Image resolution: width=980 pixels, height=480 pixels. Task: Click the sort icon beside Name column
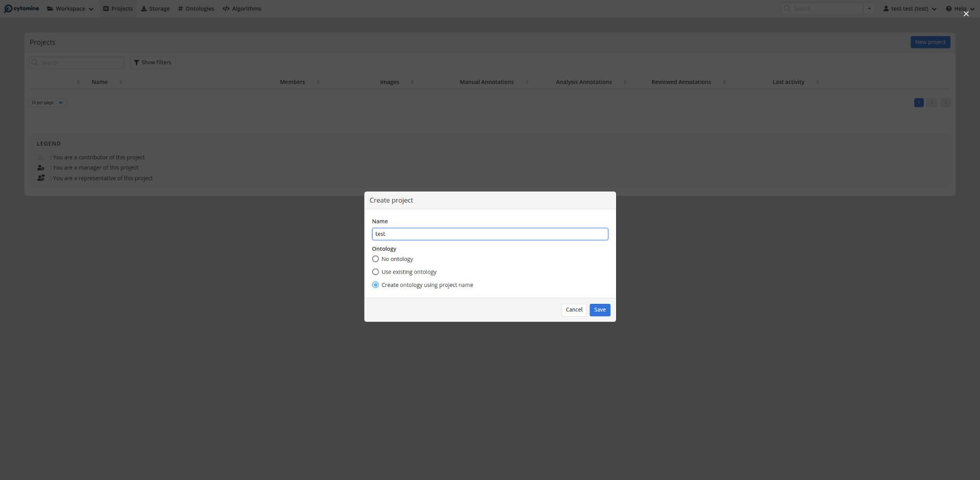pos(120,82)
